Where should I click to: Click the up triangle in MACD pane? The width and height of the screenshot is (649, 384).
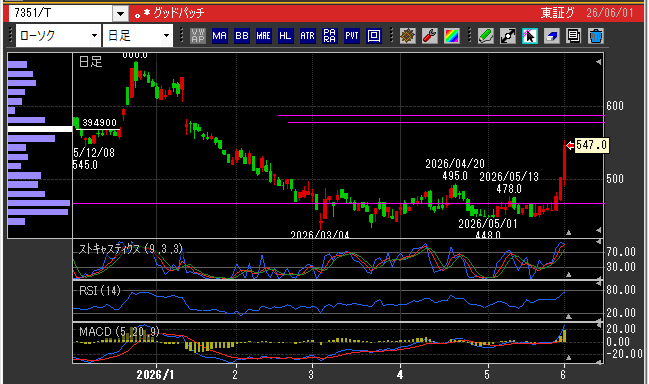click(x=569, y=358)
